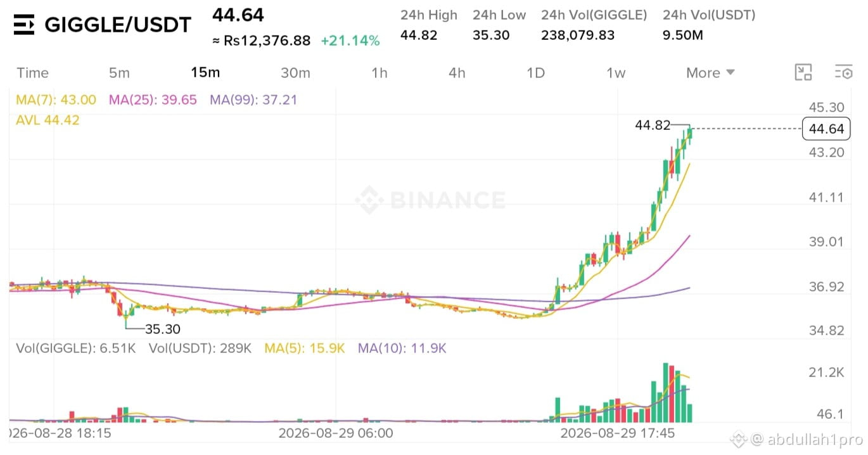Click the 39.01 price axis label
This screenshot has height=455, width=868.
pos(827,241)
